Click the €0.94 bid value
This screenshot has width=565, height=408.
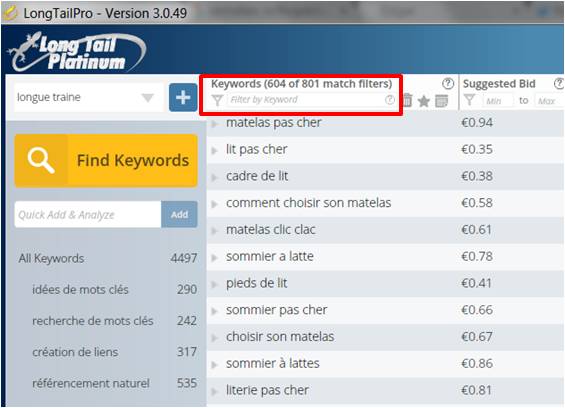[477, 123]
